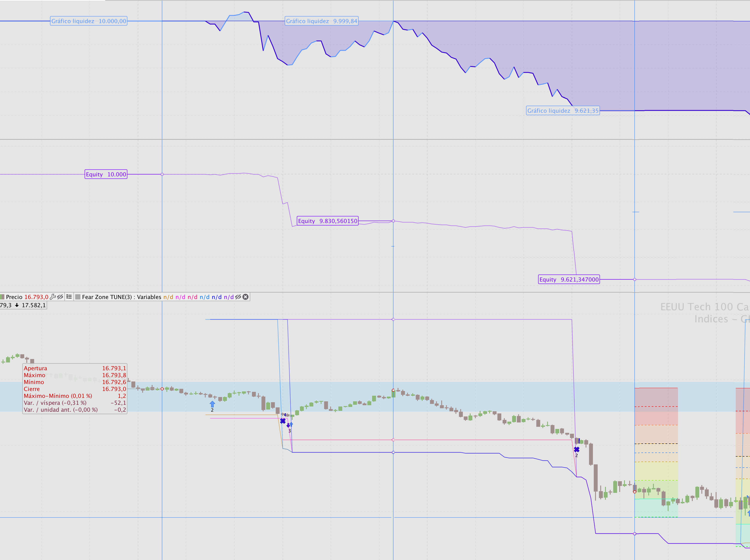The image size is (750, 560).
Task: Click Equity 9.621,347000 value label
Action: pyautogui.click(x=568, y=280)
